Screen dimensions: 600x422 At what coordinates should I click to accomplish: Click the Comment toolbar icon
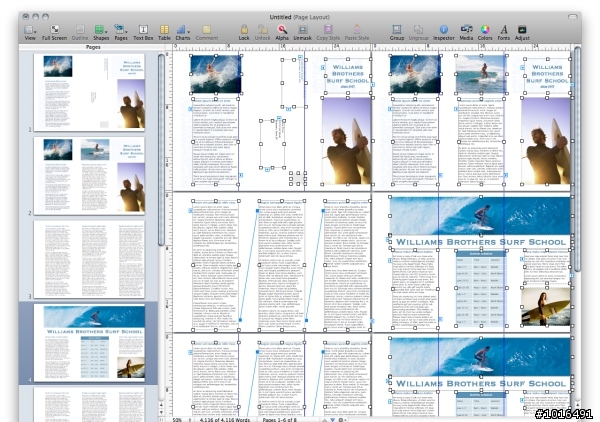(x=207, y=32)
